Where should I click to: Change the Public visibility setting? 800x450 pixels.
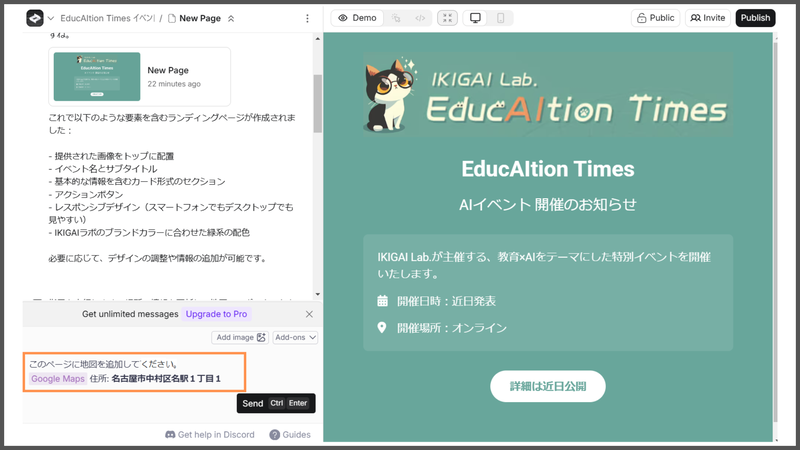pyautogui.click(x=656, y=18)
